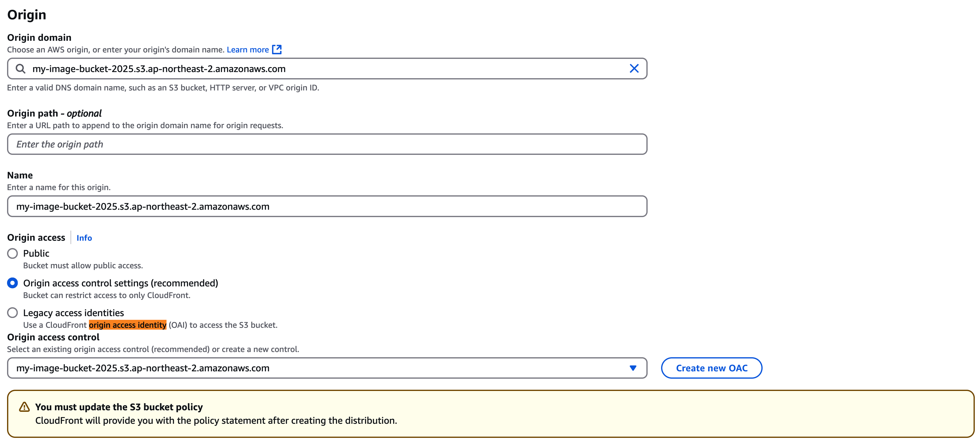Click 'Select an existing origin access control' description

tap(153, 349)
